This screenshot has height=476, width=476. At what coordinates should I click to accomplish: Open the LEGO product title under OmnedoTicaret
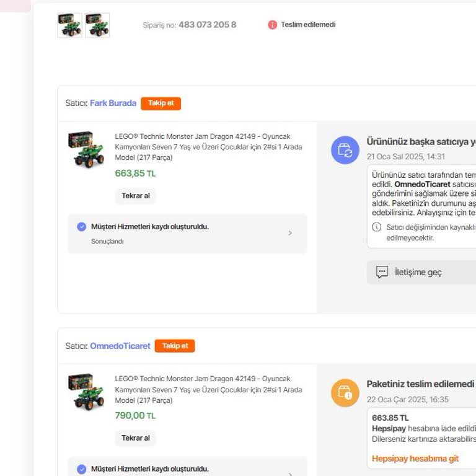coord(208,389)
